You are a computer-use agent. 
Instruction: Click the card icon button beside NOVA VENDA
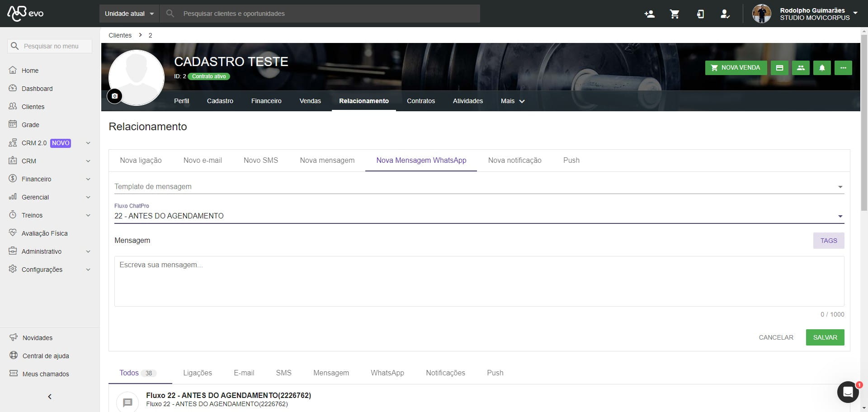779,68
